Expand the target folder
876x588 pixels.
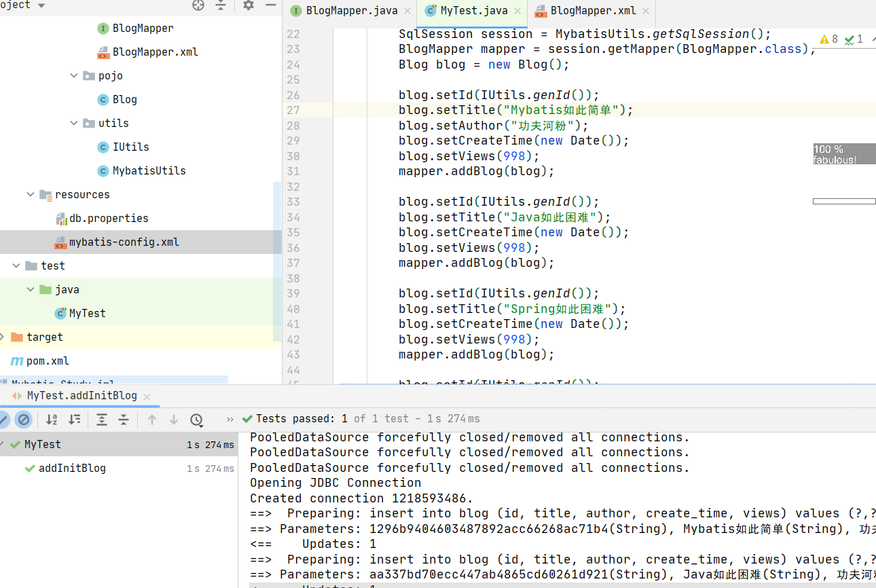[3, 337]
